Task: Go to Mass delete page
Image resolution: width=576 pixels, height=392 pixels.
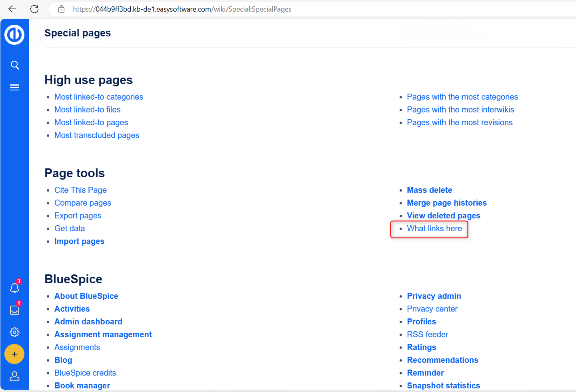Action: click(430, 190)
